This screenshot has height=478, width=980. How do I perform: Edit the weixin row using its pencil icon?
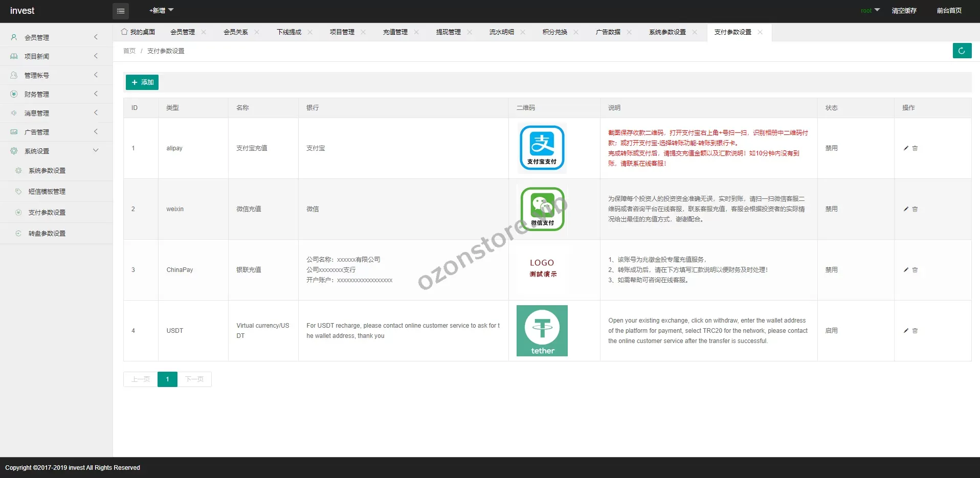pyautogui.click(x=905, y=209)
